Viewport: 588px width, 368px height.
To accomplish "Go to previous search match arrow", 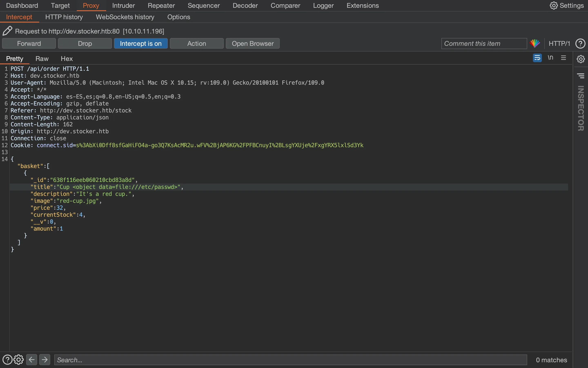I will [32, 360].
